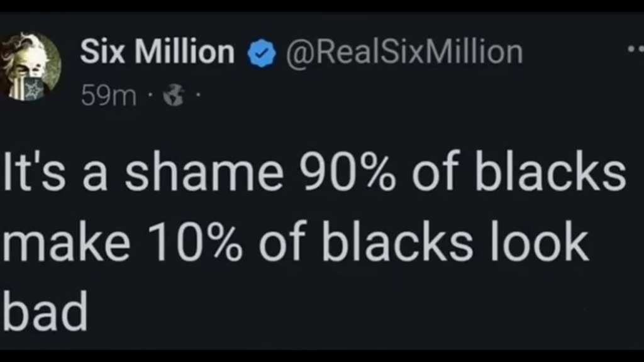Click the "59m" post timestamp
Image resolution: width=644 pixels, height=362 pixels.
pos(108,96)
